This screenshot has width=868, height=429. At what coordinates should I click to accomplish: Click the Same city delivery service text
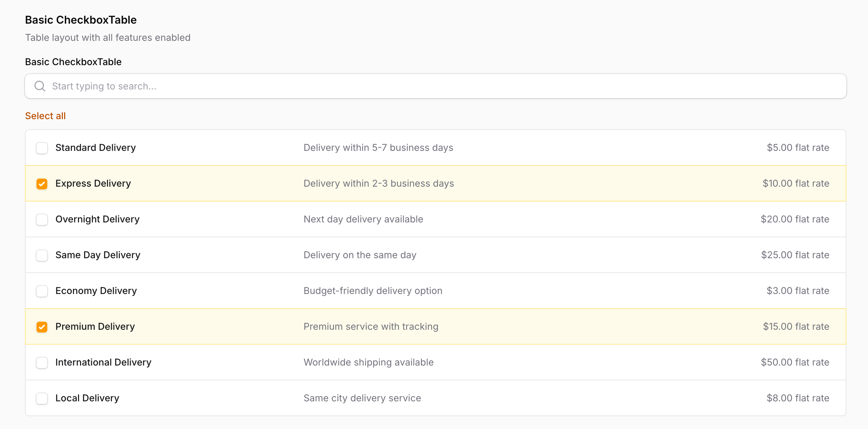tap(362, 398)
